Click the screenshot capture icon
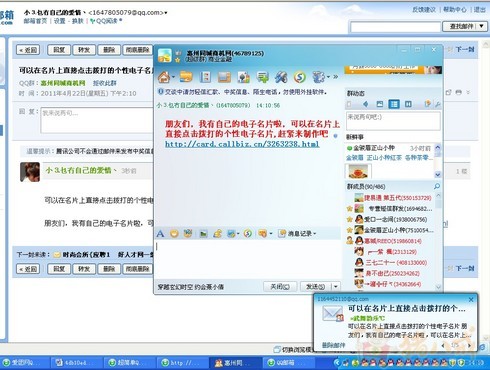Viewport: 490px width, 370px height. coord(231,234)
